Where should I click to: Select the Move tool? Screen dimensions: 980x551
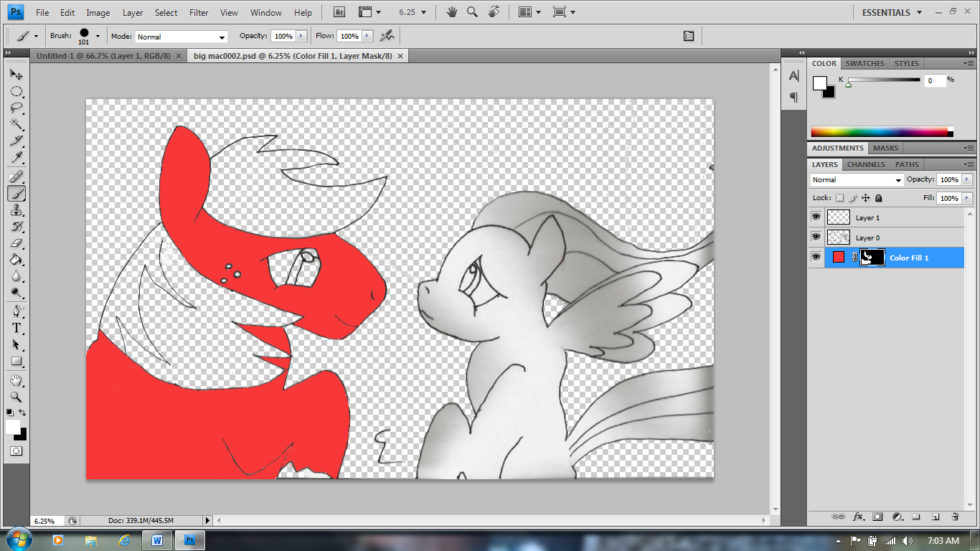tap(16, 74)
